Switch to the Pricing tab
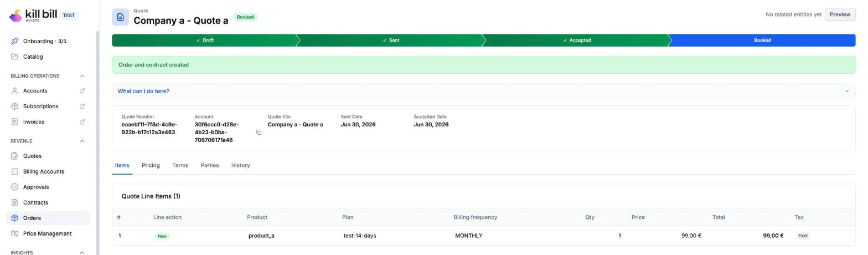Screen dimensions: 868x255 click(151, 166)
